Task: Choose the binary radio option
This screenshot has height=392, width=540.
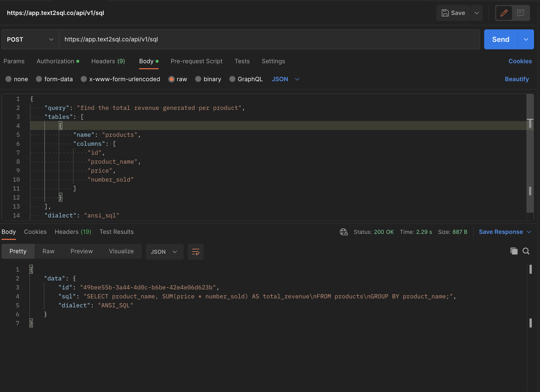Action: pyautogui.click(x=198, y=79)
